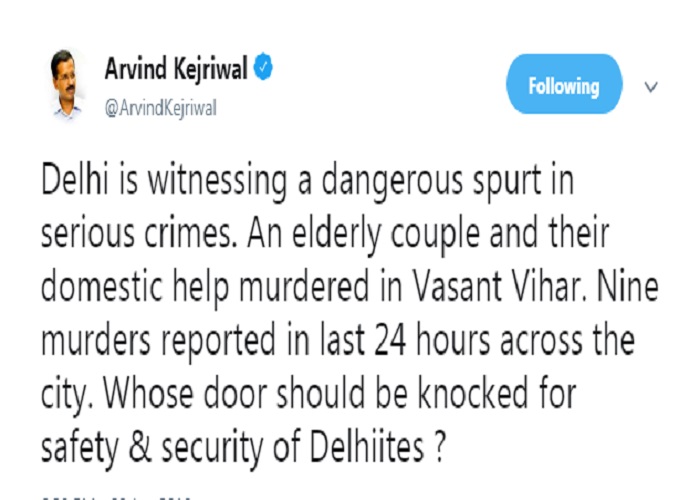
Task: Click the word "dangerous" in the first line
Action: (392, 182)
